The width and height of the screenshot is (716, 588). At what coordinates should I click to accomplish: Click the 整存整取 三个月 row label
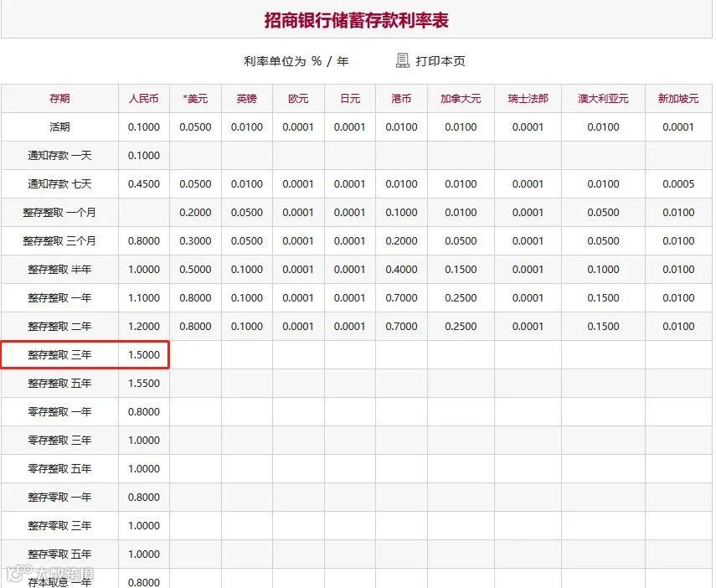pos(59,240)
